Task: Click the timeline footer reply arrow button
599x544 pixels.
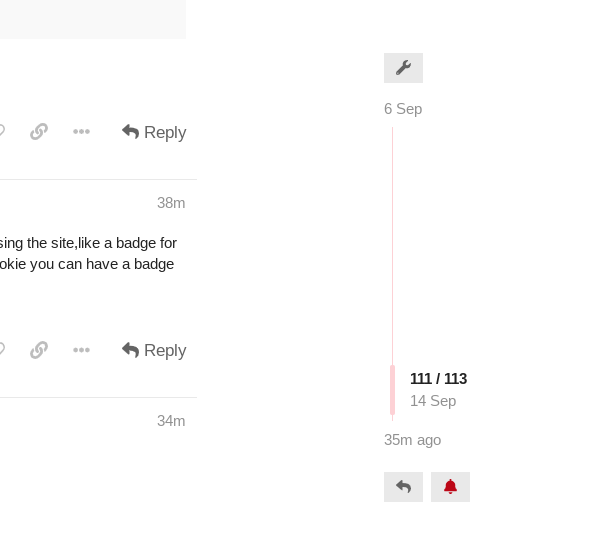Action: click(403, 487)
